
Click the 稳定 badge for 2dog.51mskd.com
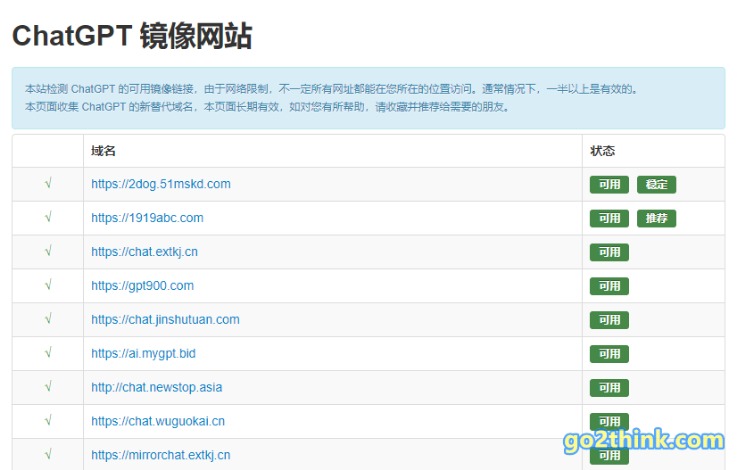pos(656,185)
